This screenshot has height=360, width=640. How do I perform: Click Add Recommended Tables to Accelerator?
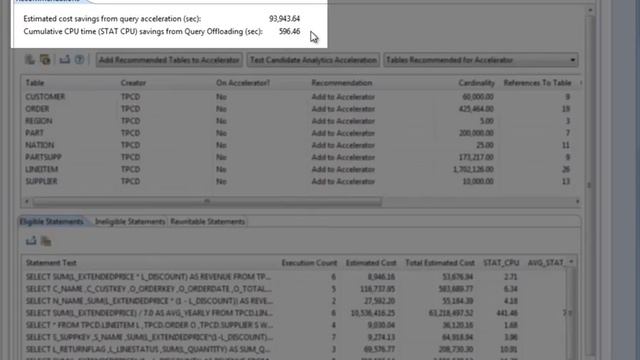pyautogui.click(x=169, y=60)
